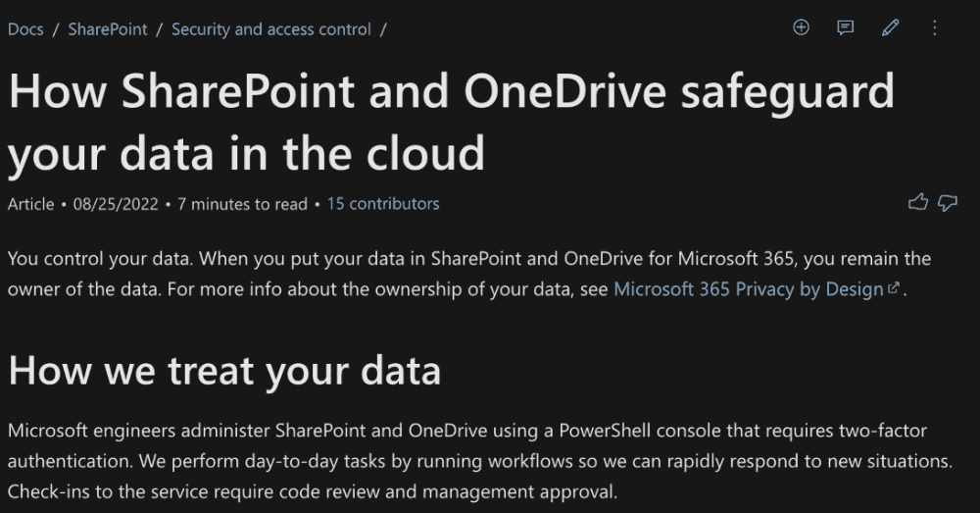Open the More actions vertical ellipsis

(x=934, y=28)
